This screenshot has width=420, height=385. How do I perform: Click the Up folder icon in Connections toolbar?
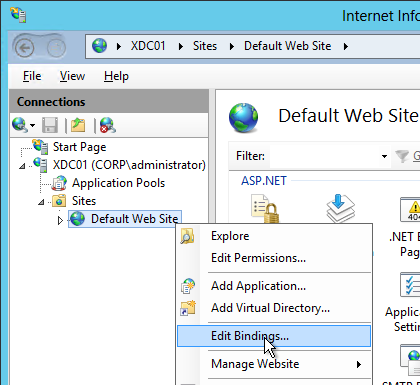[78, 125]
